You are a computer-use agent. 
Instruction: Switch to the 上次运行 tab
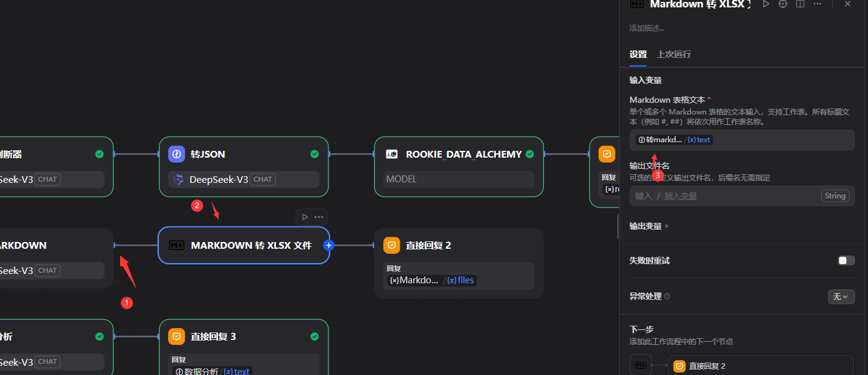tap(674, 54)
